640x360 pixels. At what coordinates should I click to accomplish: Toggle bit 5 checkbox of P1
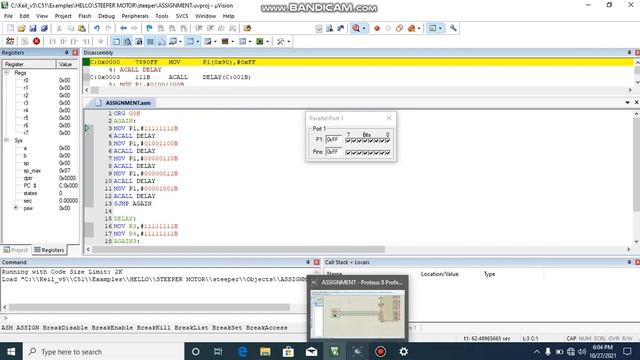(x=360, y=140)
